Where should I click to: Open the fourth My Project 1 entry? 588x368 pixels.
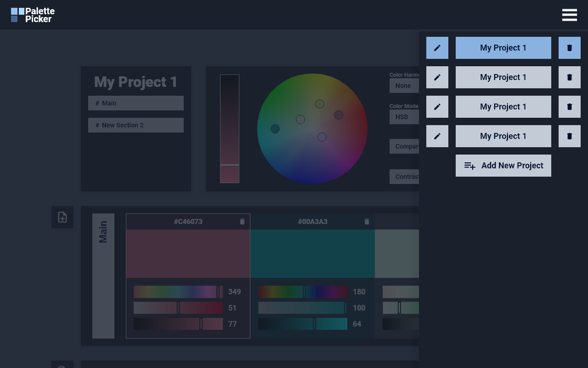click(x=503, y=136)
